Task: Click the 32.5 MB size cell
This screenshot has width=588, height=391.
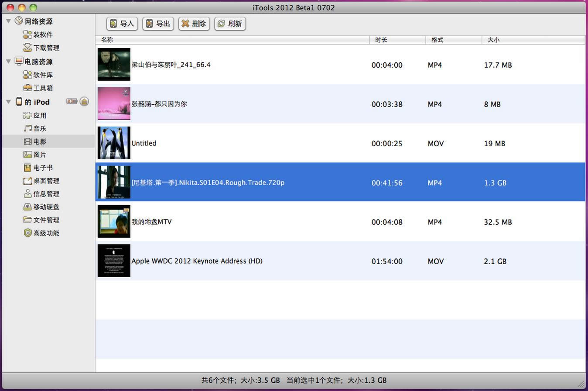Action: (498, 222)
